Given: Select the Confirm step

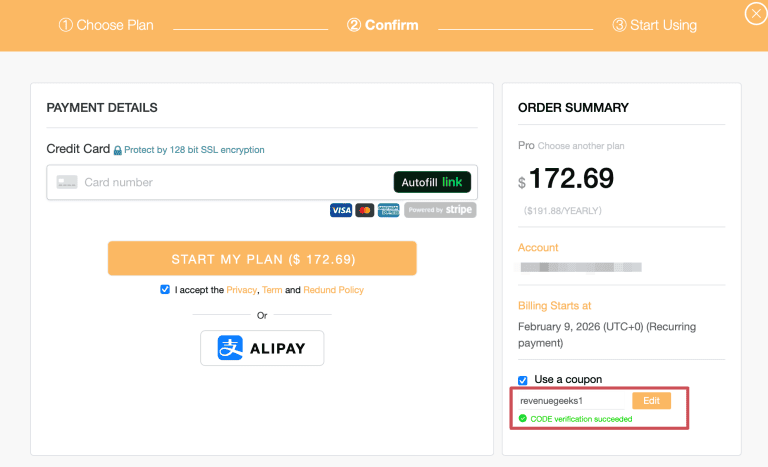Looking at the screenshot, I should coord(383,25).
